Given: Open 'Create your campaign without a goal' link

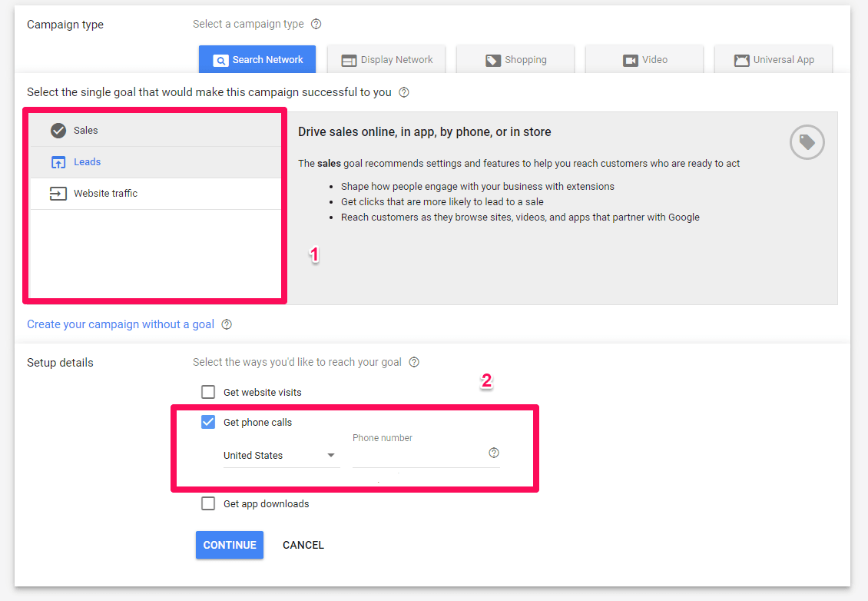Looking at the screenshot, I should 121,324.
